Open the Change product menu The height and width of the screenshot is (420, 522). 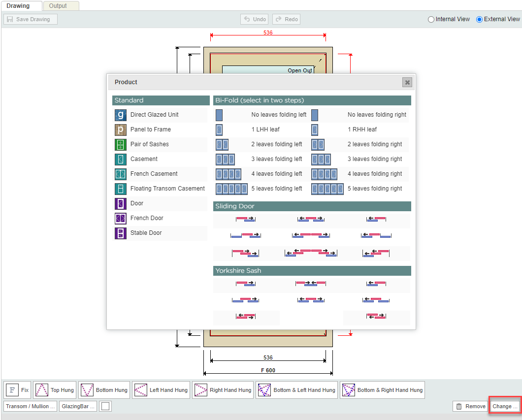tap(505, 406)
